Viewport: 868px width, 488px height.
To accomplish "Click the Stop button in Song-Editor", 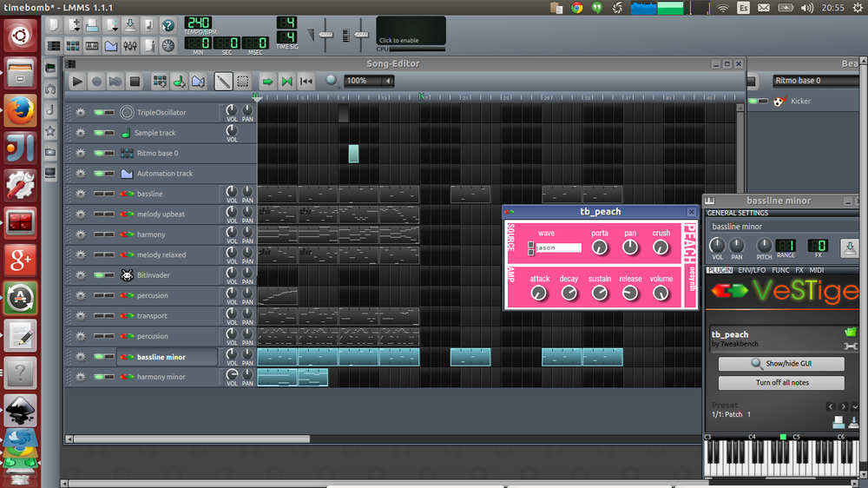I will click(135, 82).
